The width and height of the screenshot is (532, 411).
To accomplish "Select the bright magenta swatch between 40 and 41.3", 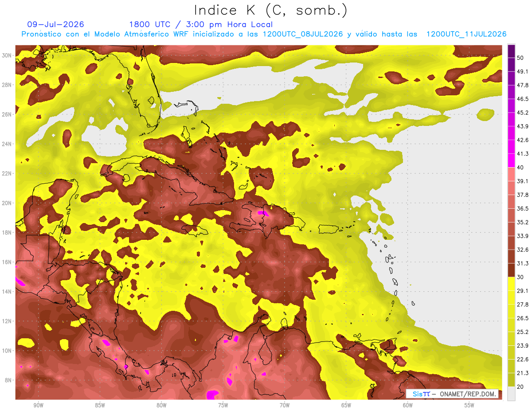I will (x=511, y=160).
